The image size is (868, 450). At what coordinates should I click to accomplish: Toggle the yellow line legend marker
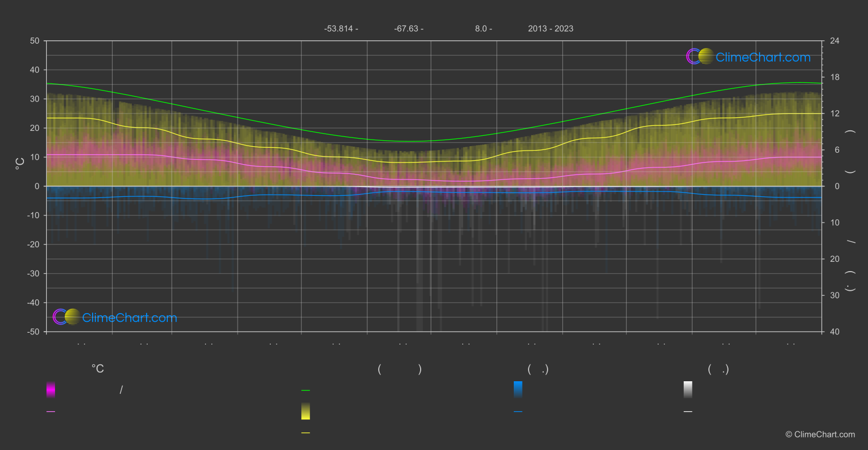click(306, 433)
